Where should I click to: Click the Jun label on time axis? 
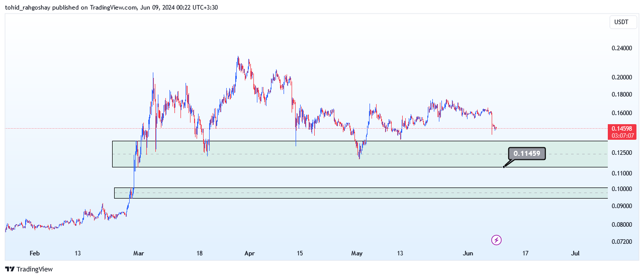pyautogui.click(x=468, y=254)
